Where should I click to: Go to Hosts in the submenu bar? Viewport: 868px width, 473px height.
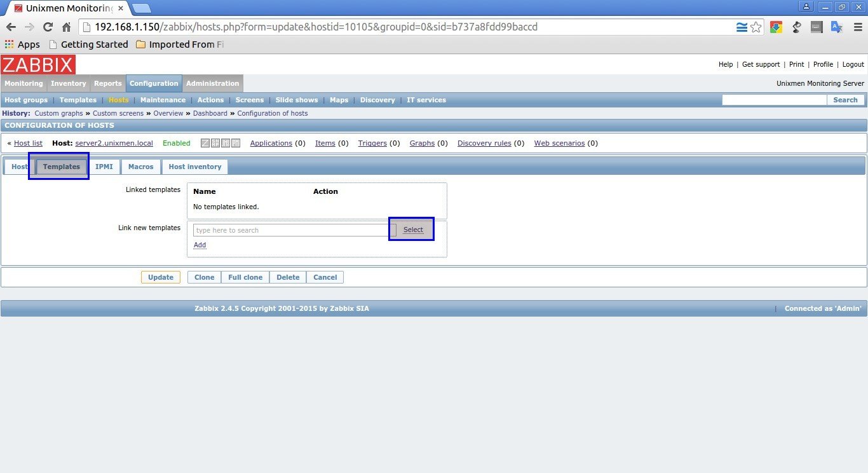click(x=118, y=100)
